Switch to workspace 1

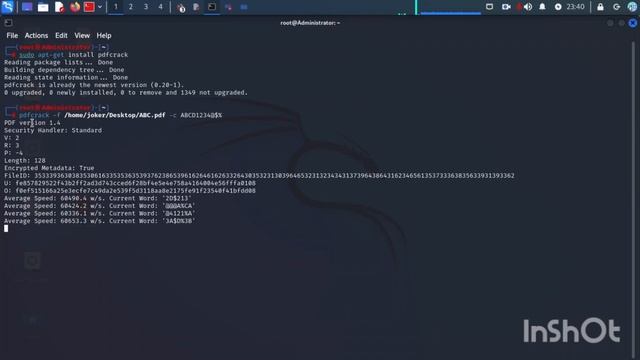click(x=116, y=7)
